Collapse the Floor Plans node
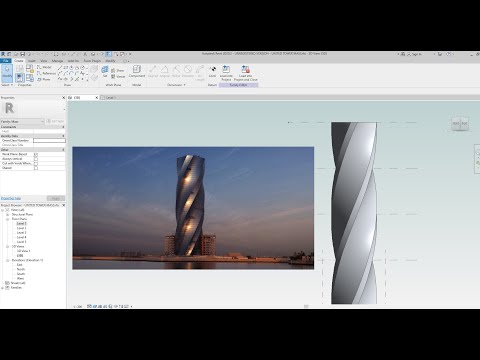 pyautogui.click(x=7, y=219)
